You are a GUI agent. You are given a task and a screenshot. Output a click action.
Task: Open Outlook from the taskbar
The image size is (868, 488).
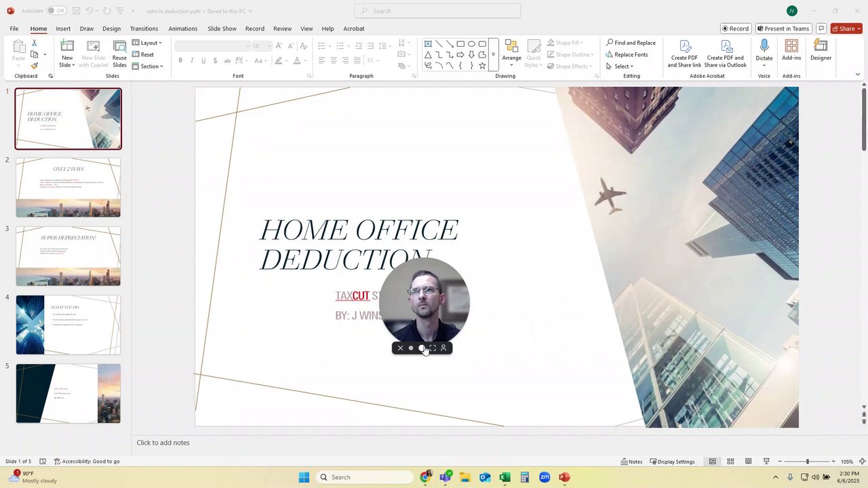coord(485,477)
